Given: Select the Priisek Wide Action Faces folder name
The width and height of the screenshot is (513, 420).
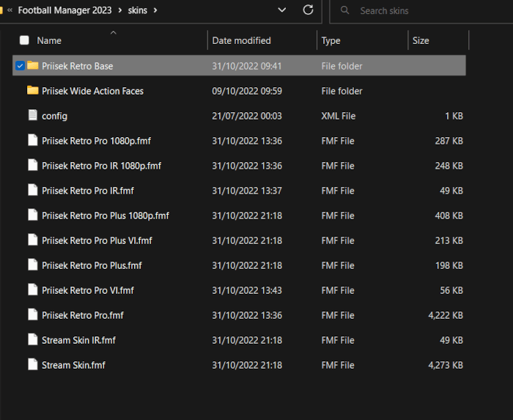Looking at the screenshot, I should [92, 91].
